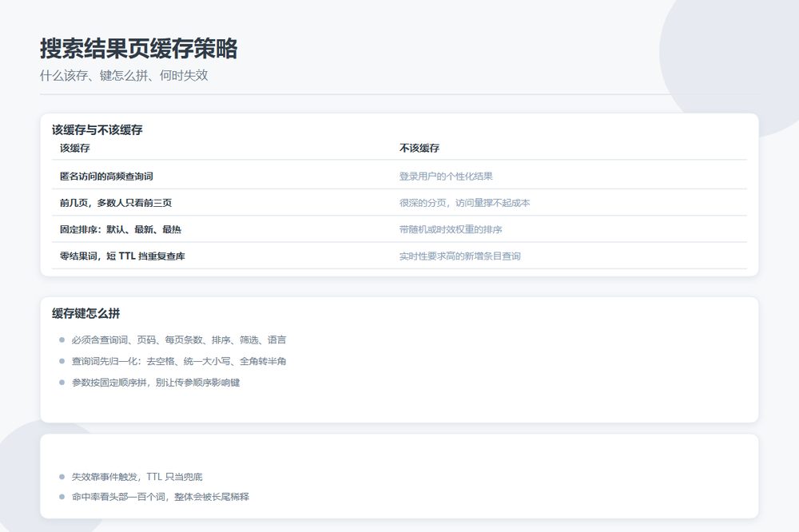Select cell 登录用户的个性化结果
The height and width of the screenshot is (532, 799).
[x=446, y=177]
